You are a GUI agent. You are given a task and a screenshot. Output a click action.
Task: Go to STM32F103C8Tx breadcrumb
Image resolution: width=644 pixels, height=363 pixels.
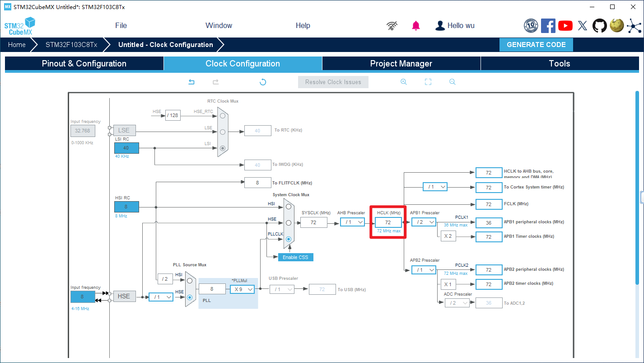tap(71, 45)
